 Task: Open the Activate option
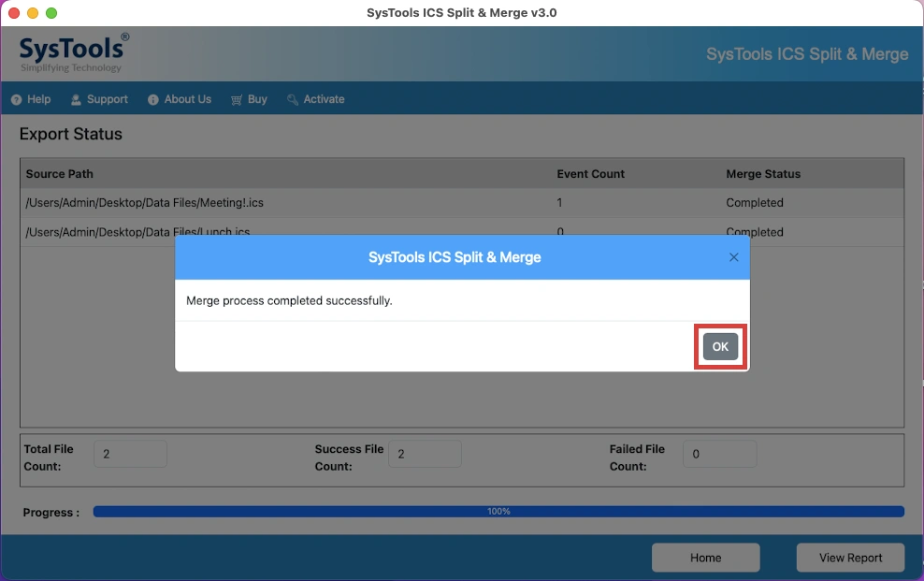coord(316,99)
